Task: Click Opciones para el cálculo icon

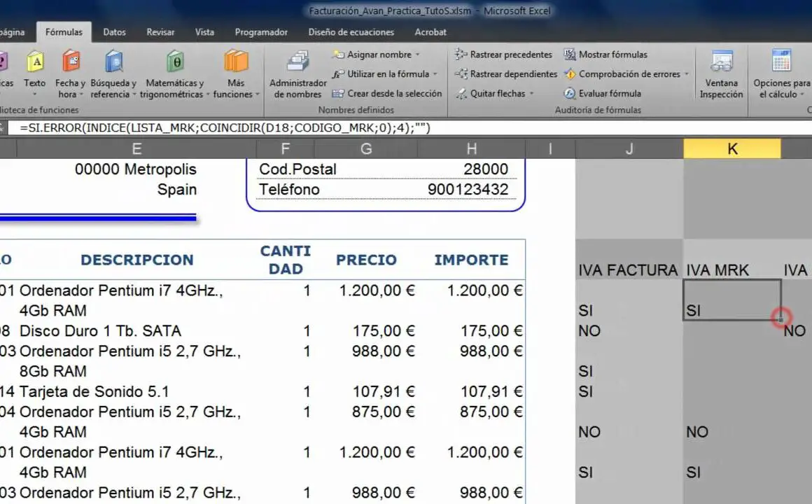Action: click(781, 63)
